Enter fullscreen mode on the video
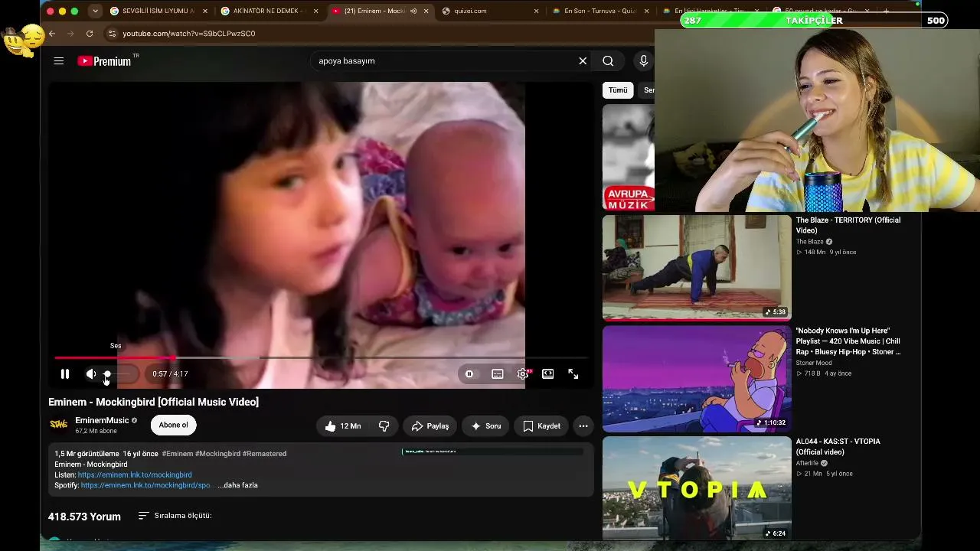980x551 pixels. (573, 374)
